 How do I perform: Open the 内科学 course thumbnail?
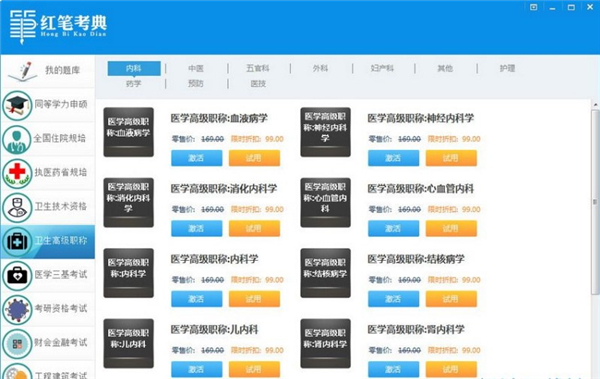(x=129, y=273)
